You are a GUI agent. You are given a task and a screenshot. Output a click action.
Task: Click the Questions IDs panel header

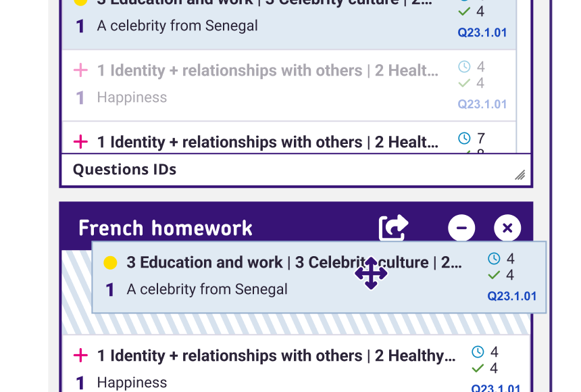tap(124, 169)
